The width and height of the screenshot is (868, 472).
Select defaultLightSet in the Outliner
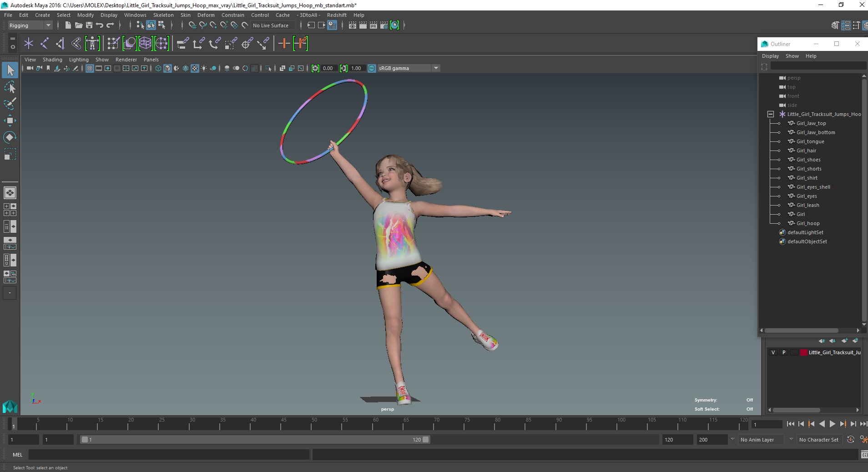tap(805, 232)
